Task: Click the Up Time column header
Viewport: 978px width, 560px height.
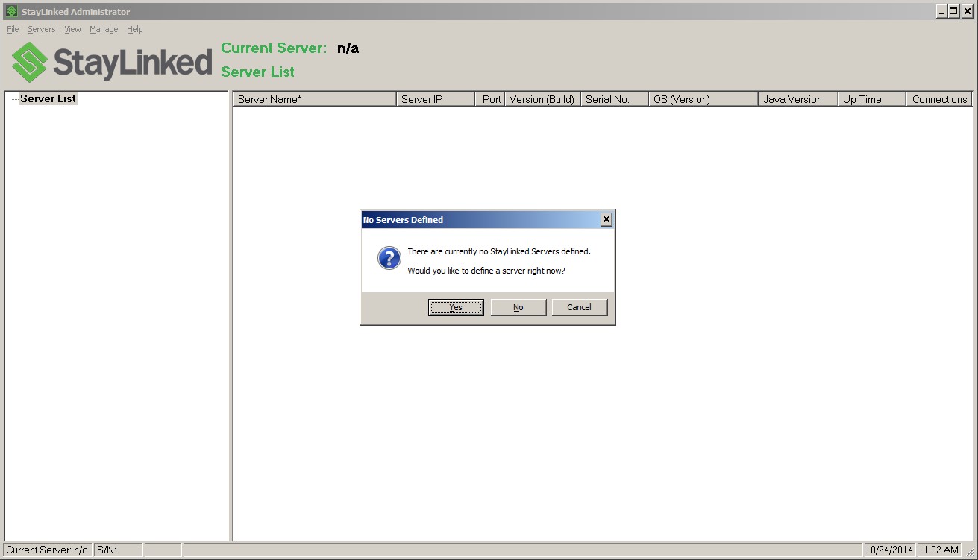Action: (870, 98)
